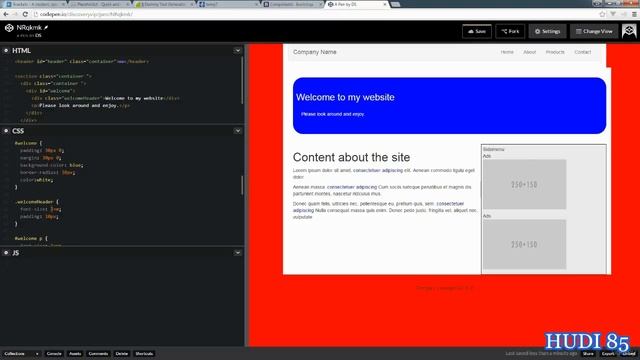The image size is (640, 360).
Task: Click the first 'consectetuer adipiscing' link
Action: [378, 170]
